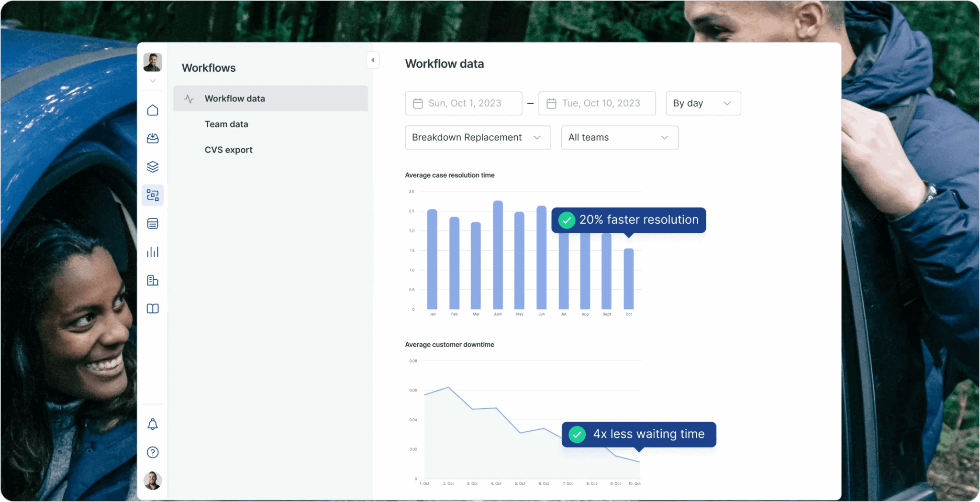Open the By day dropdown
The height and width of the screenshot is (502, 980).
coord(702,103)
